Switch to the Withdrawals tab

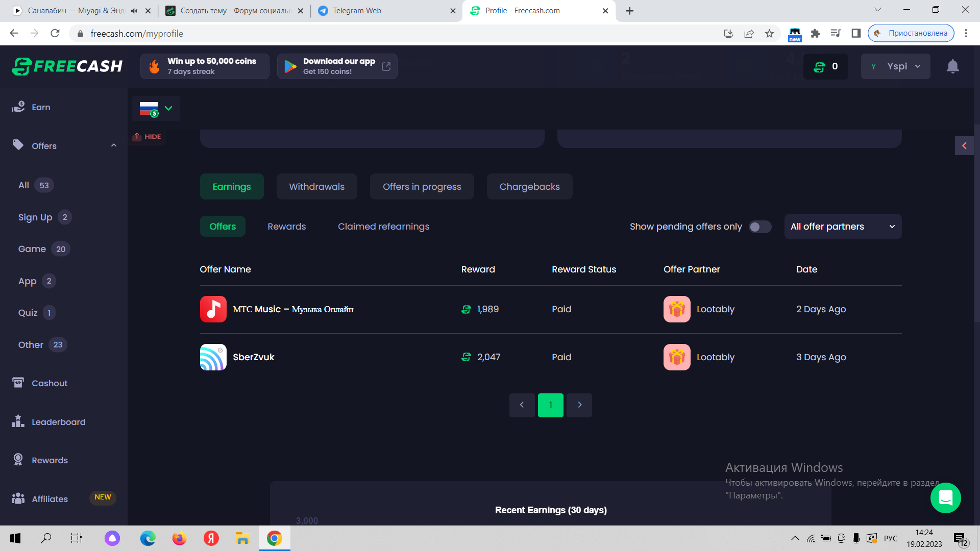(x=316, y=187)
